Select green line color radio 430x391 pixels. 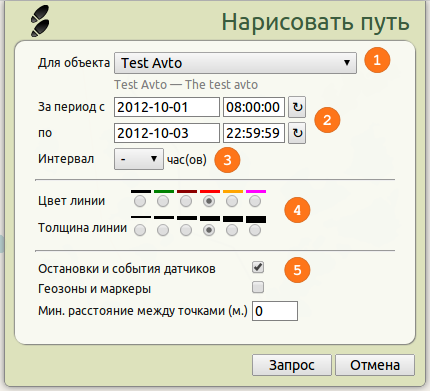(163, 201)
